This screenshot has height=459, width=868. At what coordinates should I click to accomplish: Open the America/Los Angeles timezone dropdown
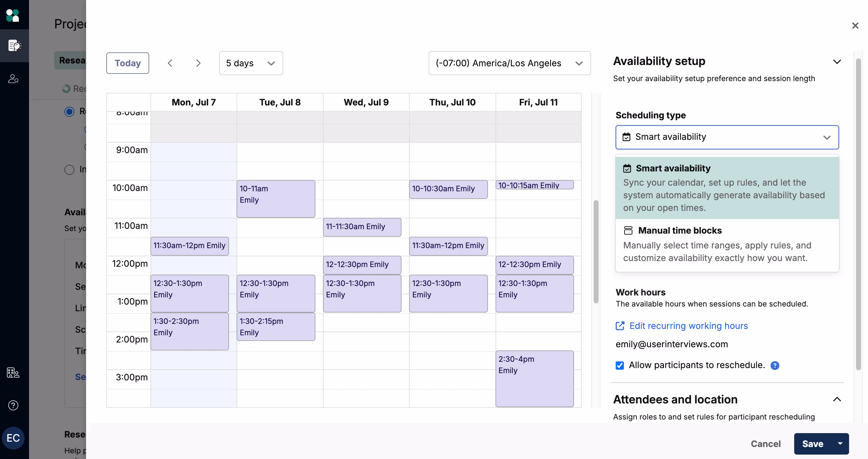coord(509,63)
